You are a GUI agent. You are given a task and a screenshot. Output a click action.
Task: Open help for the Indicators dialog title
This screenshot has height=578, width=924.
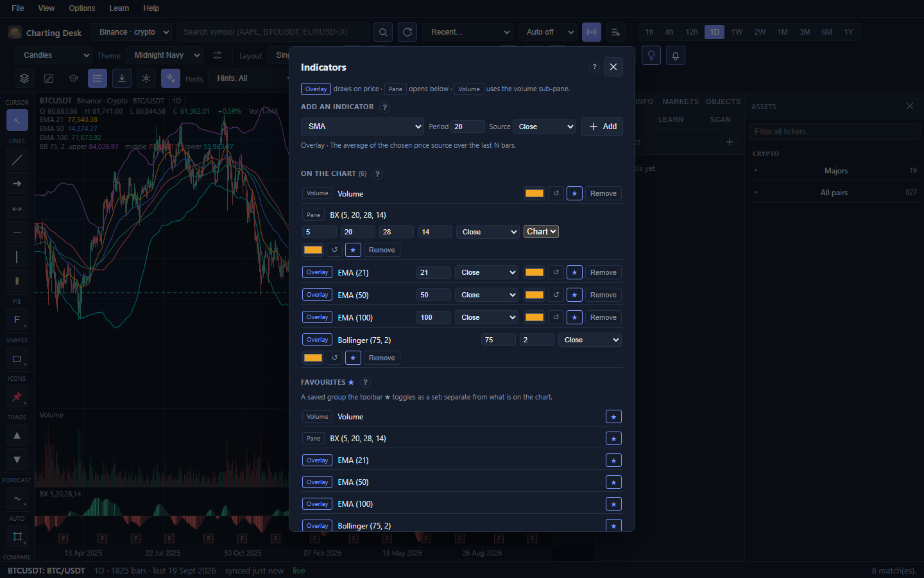(595, 67)
